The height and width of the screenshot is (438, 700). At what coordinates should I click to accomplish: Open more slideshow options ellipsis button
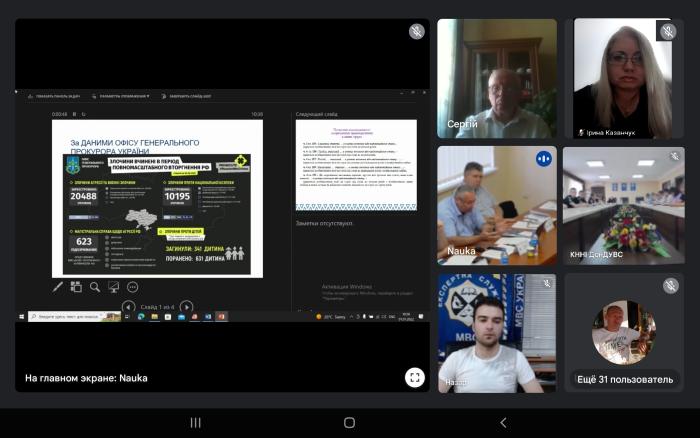[132, 287]
